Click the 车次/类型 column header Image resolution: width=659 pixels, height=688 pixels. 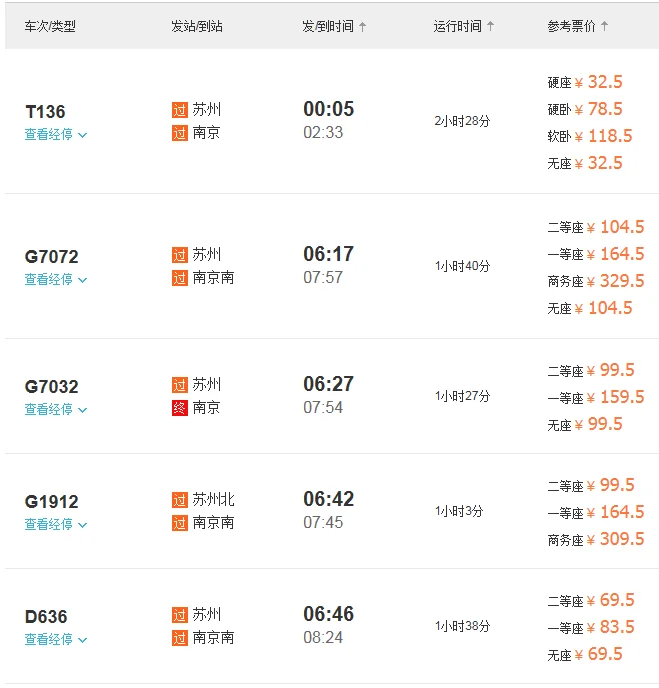pyautogui.click(x=50, y=27)
